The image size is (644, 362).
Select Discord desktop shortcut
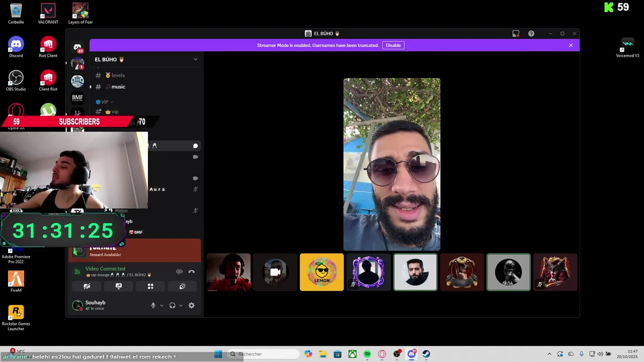point(16,47)
